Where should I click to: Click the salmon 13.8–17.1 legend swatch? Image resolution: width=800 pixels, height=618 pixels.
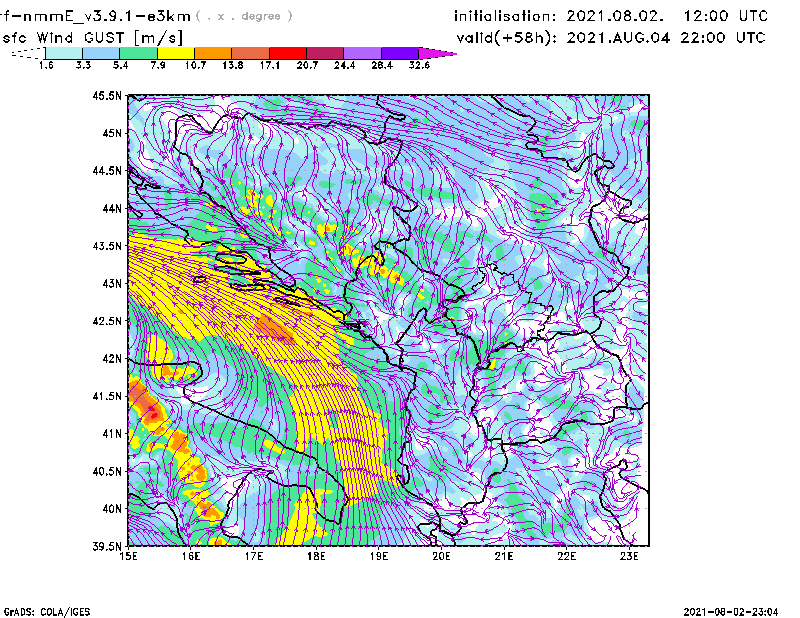click(x=251, y=53)
